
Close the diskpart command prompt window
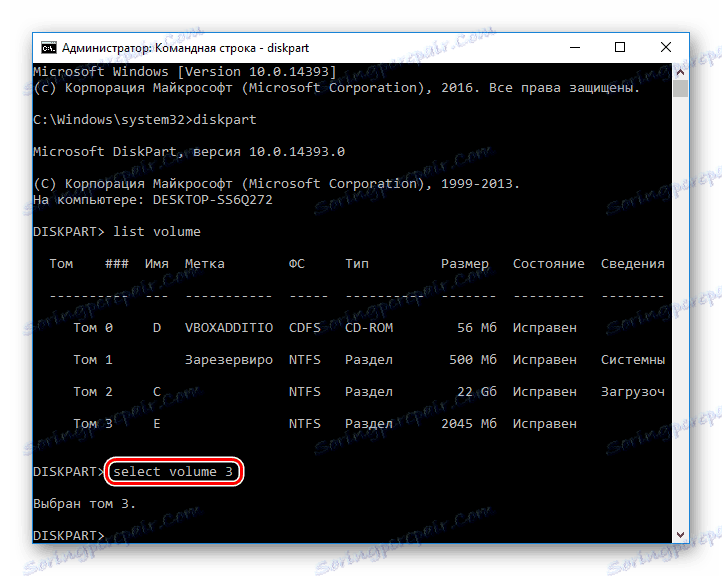pos(666,47)
